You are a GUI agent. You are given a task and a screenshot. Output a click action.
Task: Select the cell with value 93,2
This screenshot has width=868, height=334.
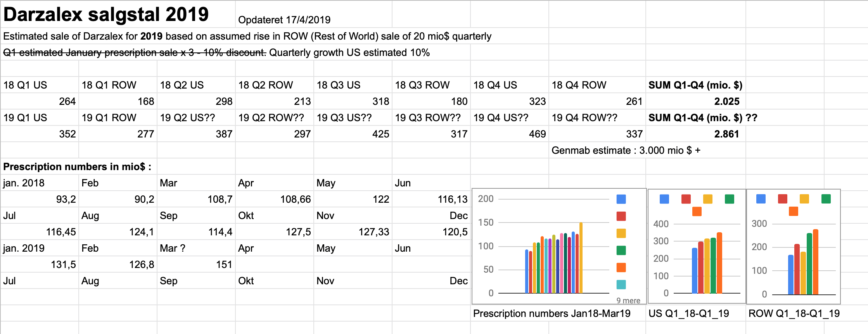pos(40,199)
